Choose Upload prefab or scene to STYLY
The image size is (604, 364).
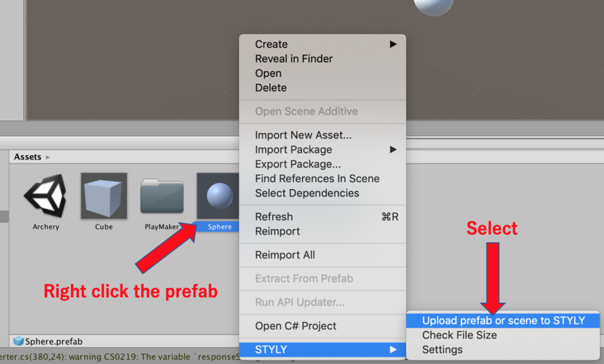tap(503, 320)
